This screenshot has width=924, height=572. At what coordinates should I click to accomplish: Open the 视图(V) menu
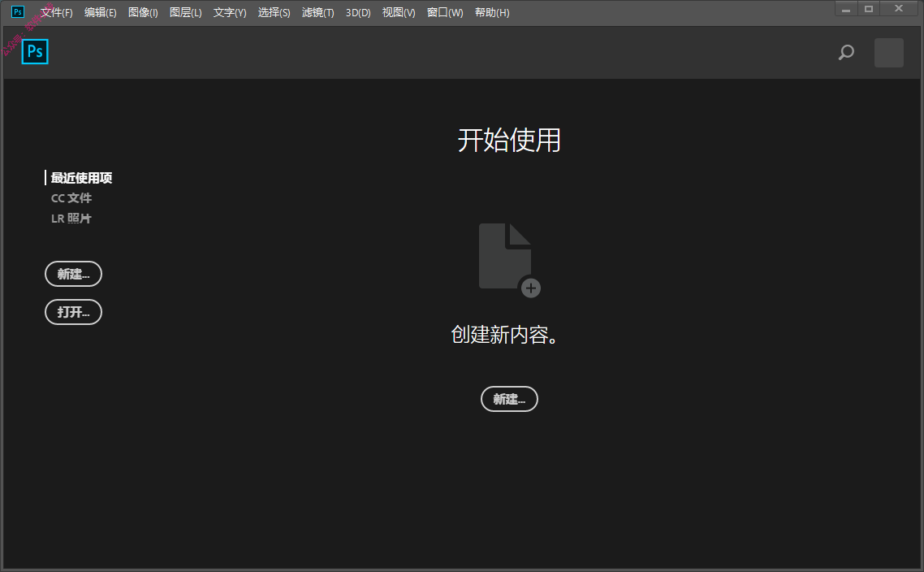(399, 12)
